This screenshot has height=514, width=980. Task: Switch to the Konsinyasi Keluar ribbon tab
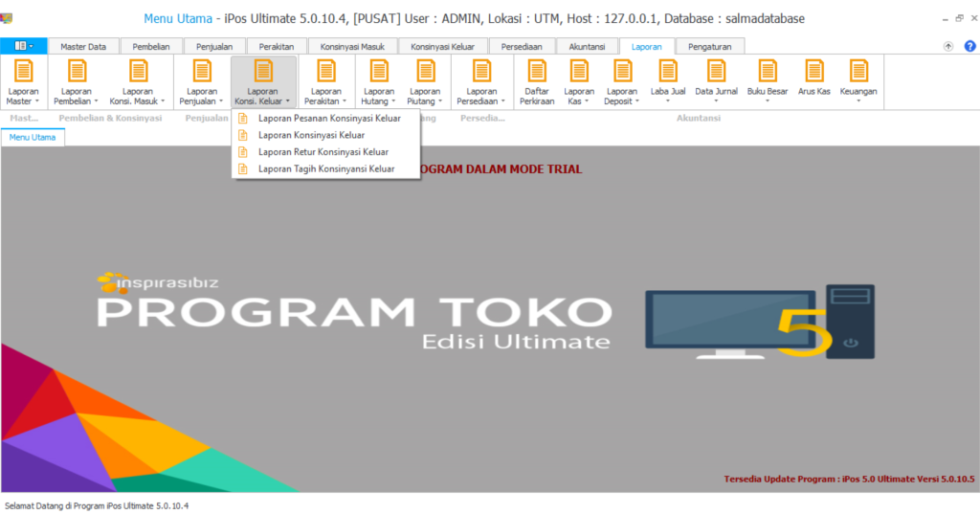442,46
